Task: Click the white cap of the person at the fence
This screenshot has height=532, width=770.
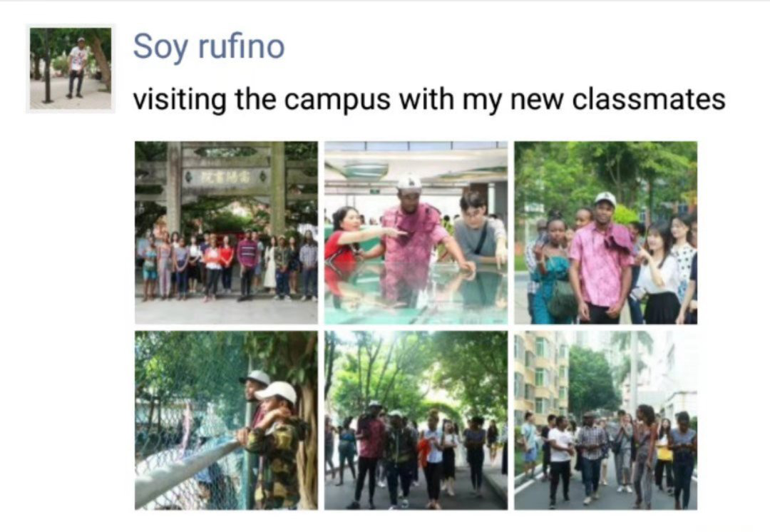Action: pyautogui.click(x=277, y=392)
